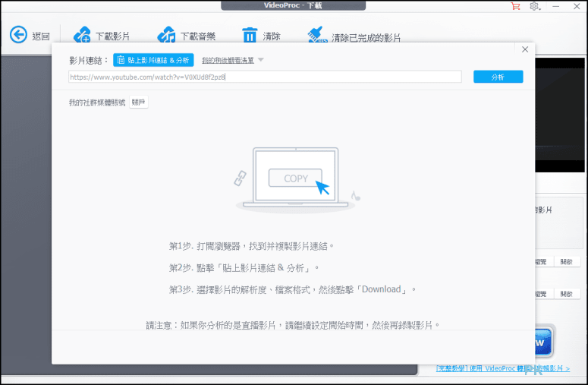This screenshot has height=385, width=588.
Task: Open settings gear in title bar
Action: [x=534, y=6]
